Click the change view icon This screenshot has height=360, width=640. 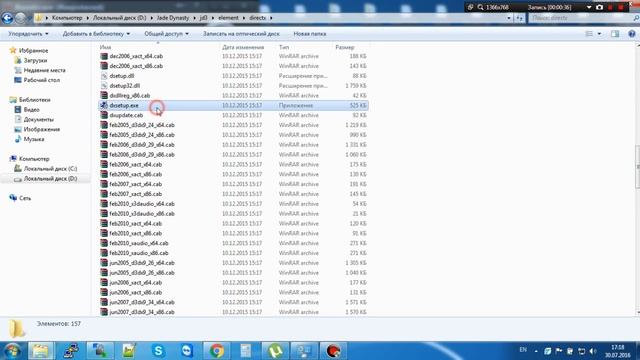click(x=589, y=34)
